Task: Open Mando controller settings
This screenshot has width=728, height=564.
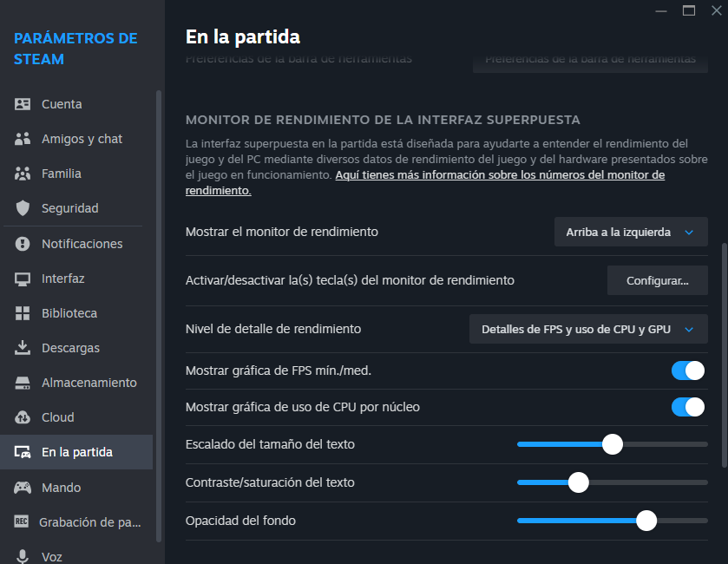Action: pyautogui.click(x=76, y=488)
